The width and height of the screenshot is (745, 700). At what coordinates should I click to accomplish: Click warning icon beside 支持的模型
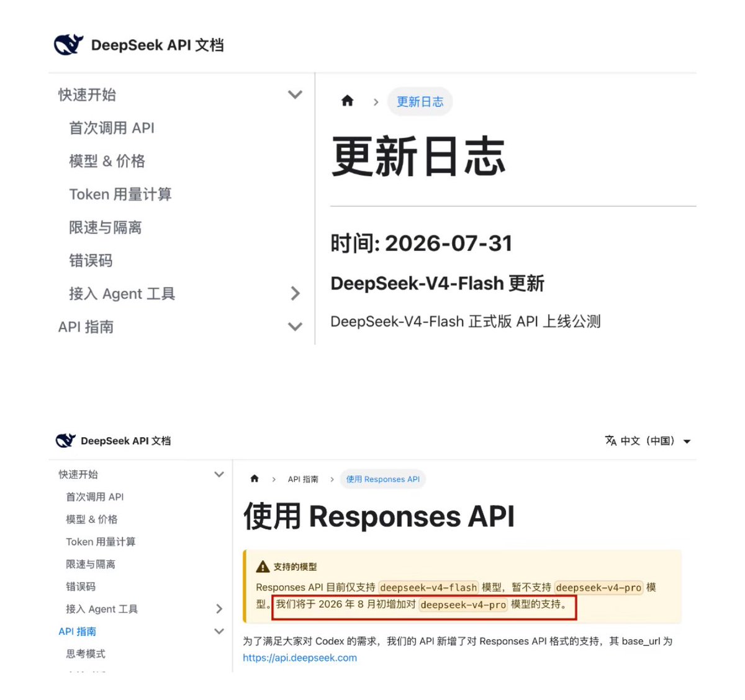tap(263, 566)
